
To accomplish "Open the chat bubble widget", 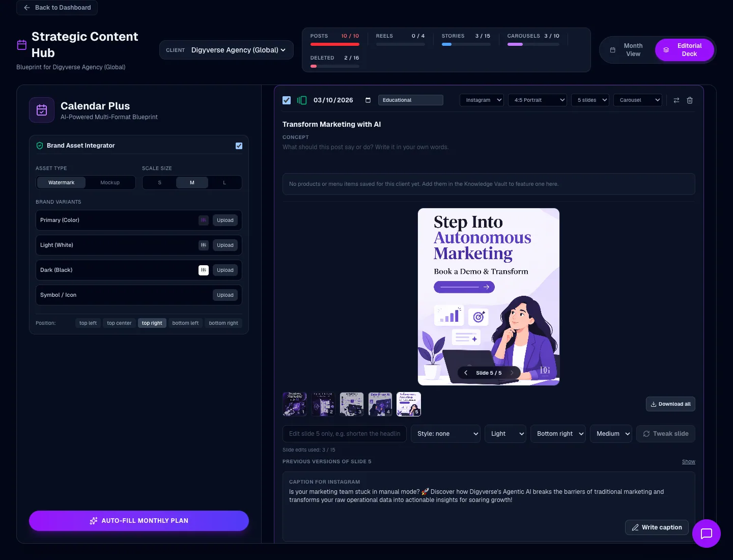I will click(x=707, y=534).
